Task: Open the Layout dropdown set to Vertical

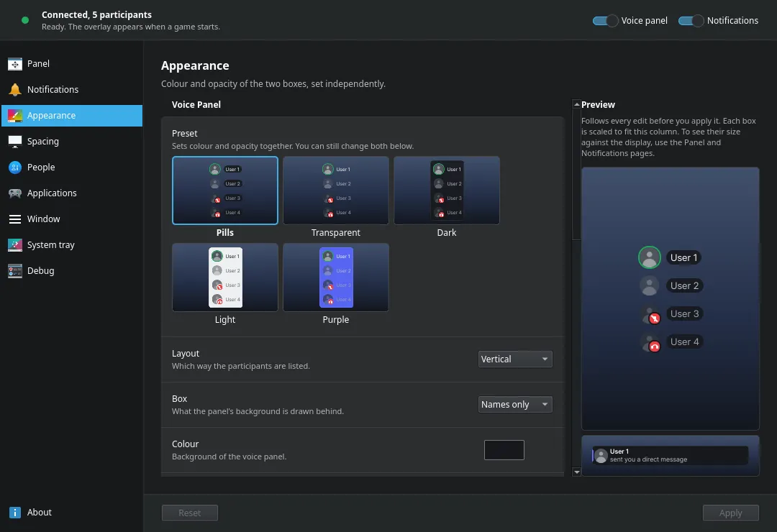Action: (x=515, y=359)
